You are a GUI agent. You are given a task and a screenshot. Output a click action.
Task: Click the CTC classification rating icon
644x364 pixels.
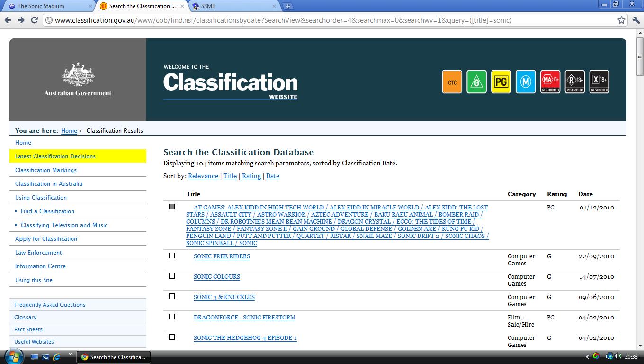[x=452, y=82]
